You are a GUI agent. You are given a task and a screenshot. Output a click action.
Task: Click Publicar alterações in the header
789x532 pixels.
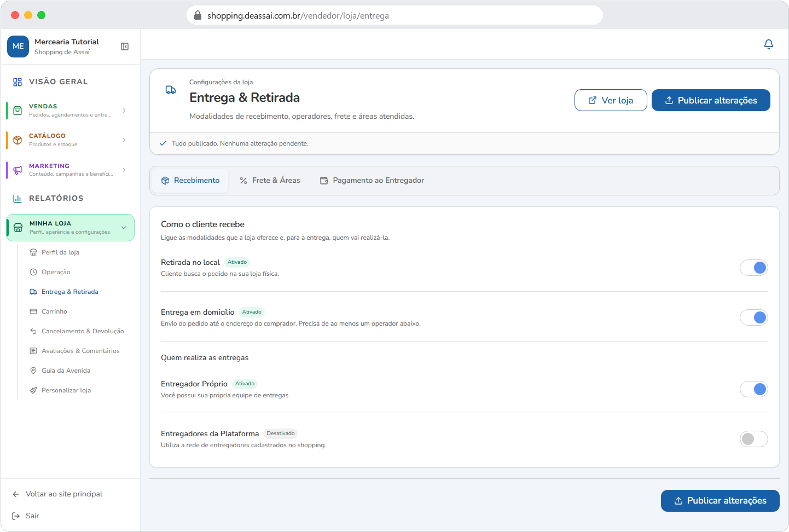pyautogui.click(x=711, y=100)
